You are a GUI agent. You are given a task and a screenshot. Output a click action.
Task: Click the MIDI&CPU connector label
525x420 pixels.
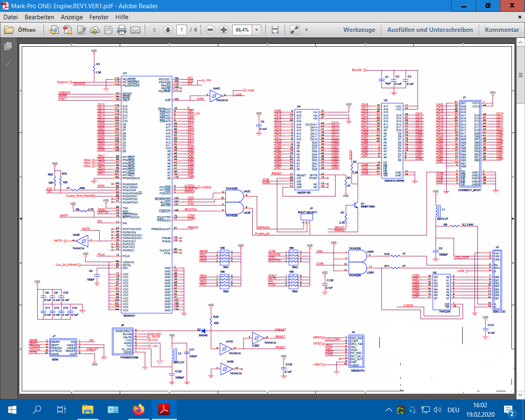coord(358,370)
